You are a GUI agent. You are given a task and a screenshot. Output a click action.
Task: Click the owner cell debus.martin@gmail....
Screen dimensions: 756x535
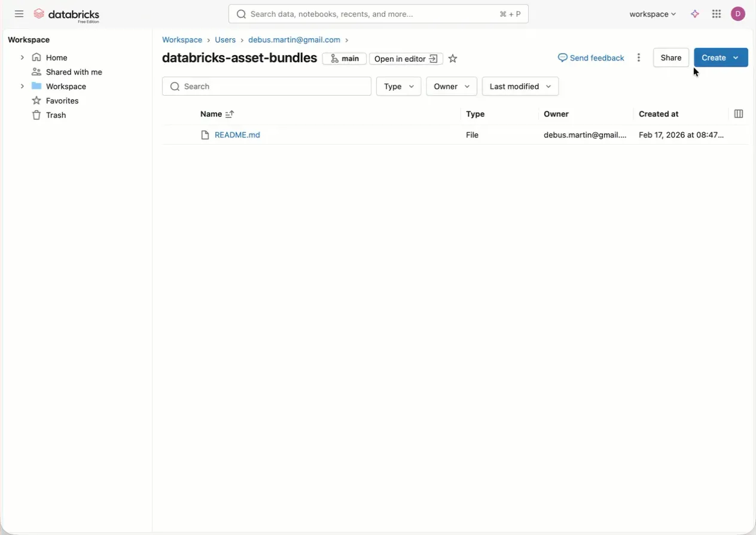[x=585, y=135]
